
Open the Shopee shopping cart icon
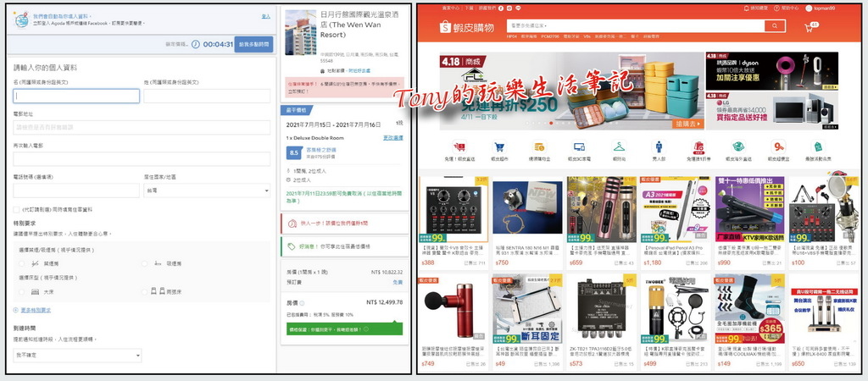point(810,27)
